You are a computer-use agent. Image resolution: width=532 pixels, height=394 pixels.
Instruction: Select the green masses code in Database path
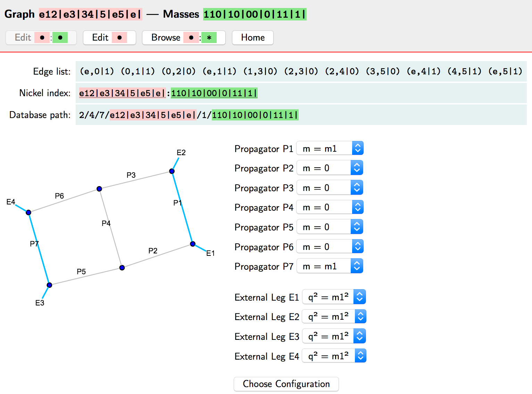click(x=255, y=115)
